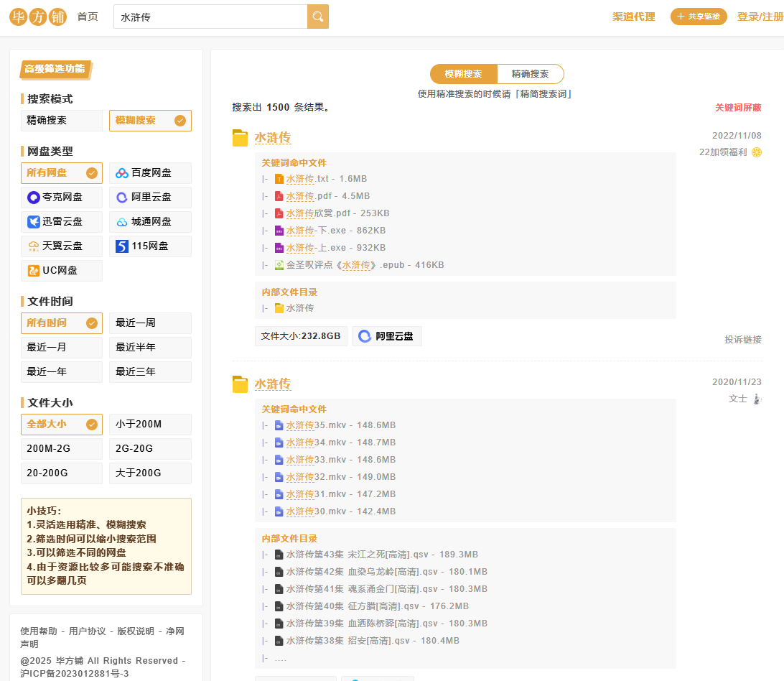Click the 毕方铺 site logo
Image resolution: width=784 pixels, height=681 pixels.
click(38, 17)
